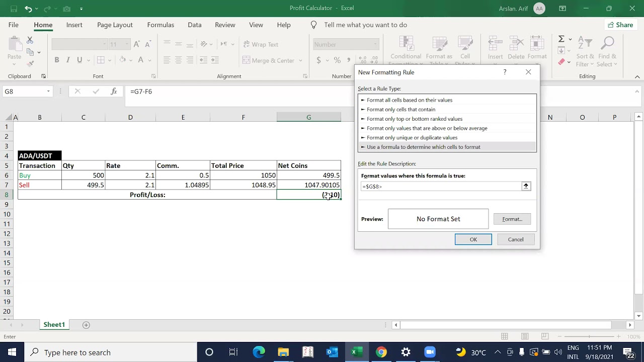
Task: Click OK in New Formatting Rule dialog
Action: [473, 239]
